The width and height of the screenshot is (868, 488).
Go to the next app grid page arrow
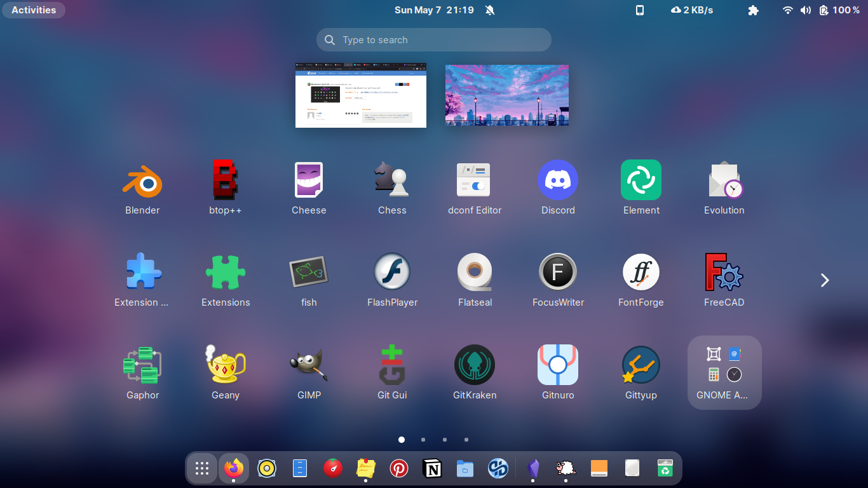click(825, 280)
